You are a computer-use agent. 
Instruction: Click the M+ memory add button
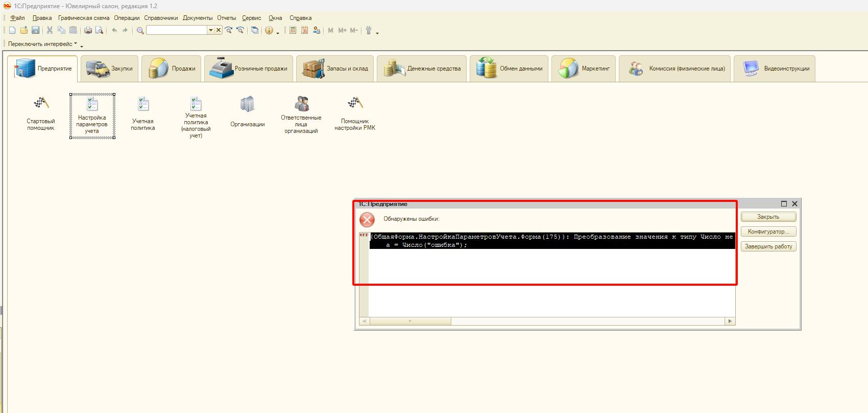coord(342,30)
